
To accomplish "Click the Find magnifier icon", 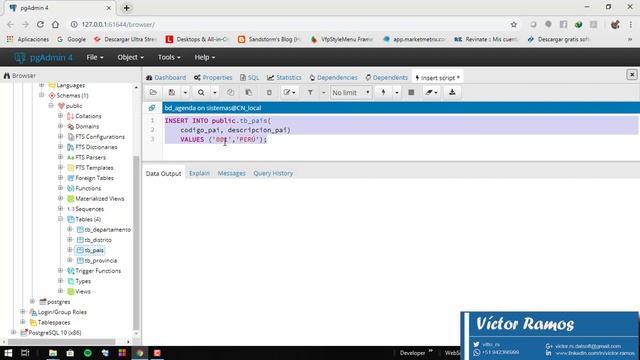I will point(201,93).
